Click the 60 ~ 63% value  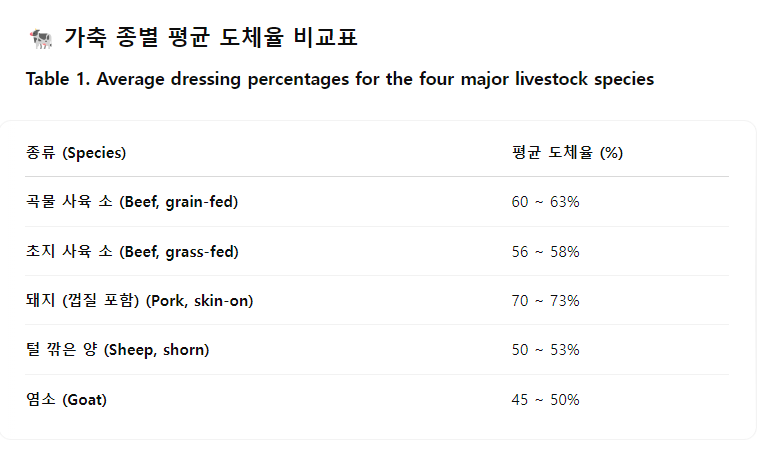click(x=545, y=202)
